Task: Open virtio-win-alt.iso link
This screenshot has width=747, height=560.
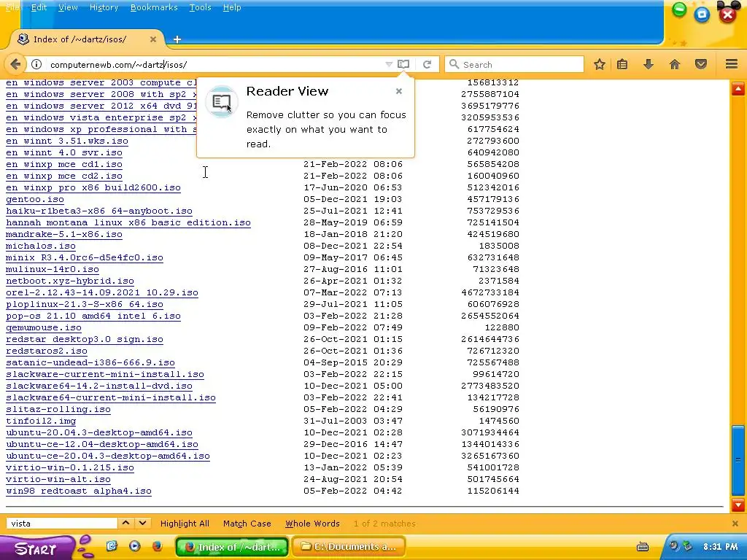Action: (58, 479)
